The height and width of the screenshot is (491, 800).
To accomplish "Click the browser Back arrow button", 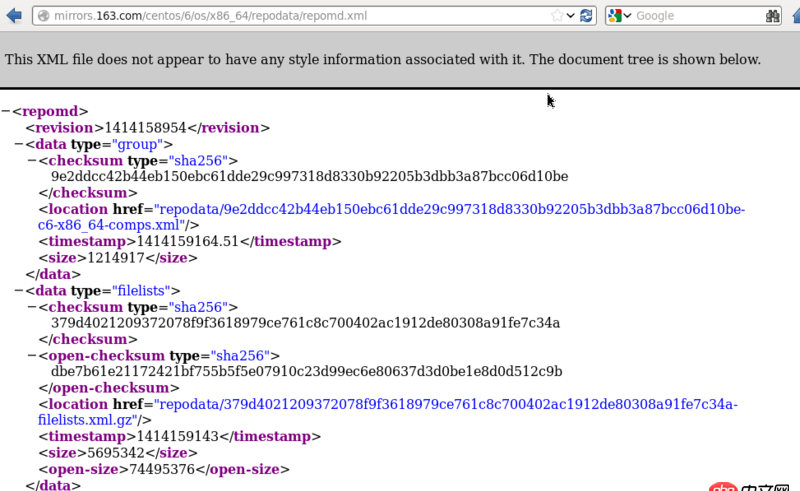I will [14, 16].
